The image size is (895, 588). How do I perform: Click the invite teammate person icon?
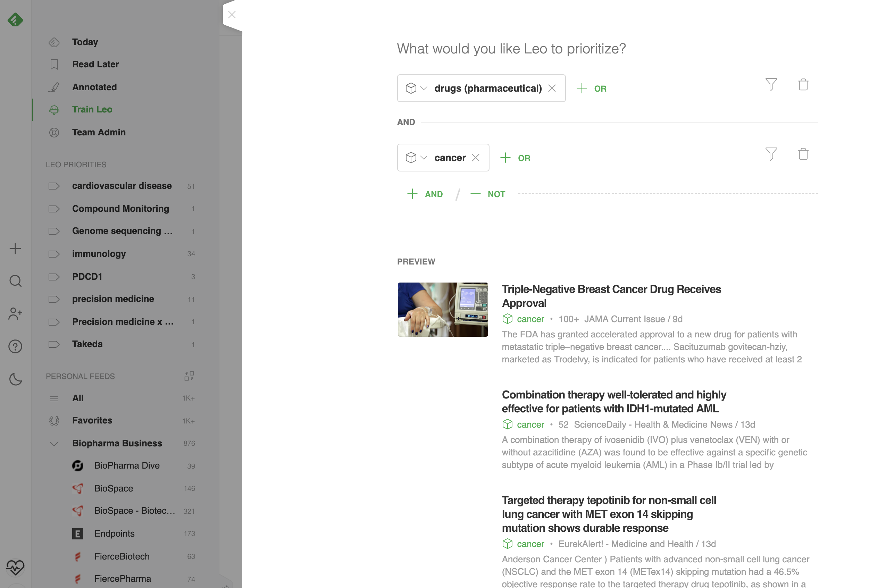pos(15,313)
